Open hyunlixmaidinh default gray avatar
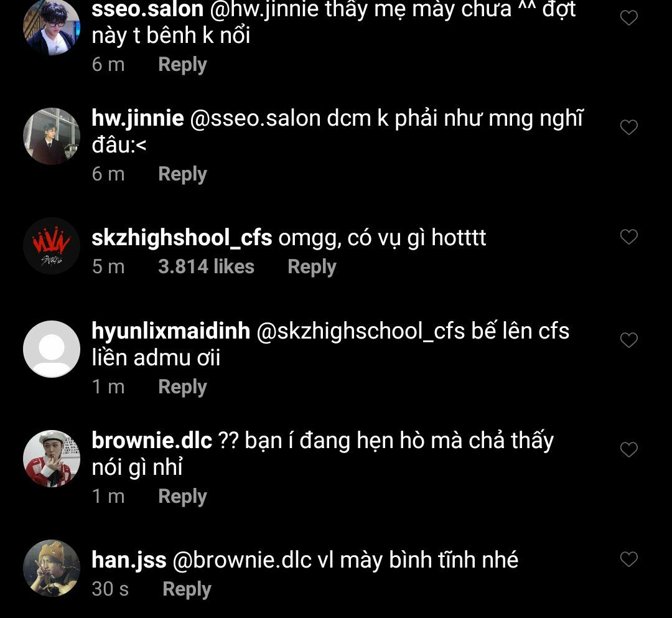The width and height of the screenshot is (672, 618). [x=52, y=349]
